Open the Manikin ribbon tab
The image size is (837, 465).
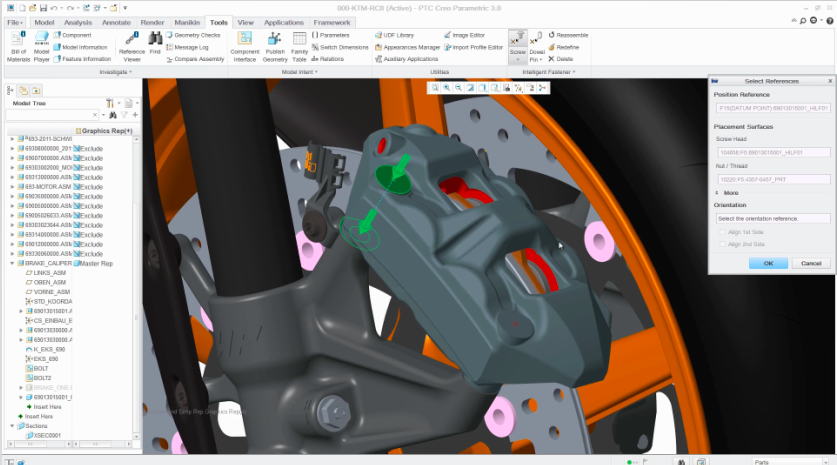(x=186, y=21)
